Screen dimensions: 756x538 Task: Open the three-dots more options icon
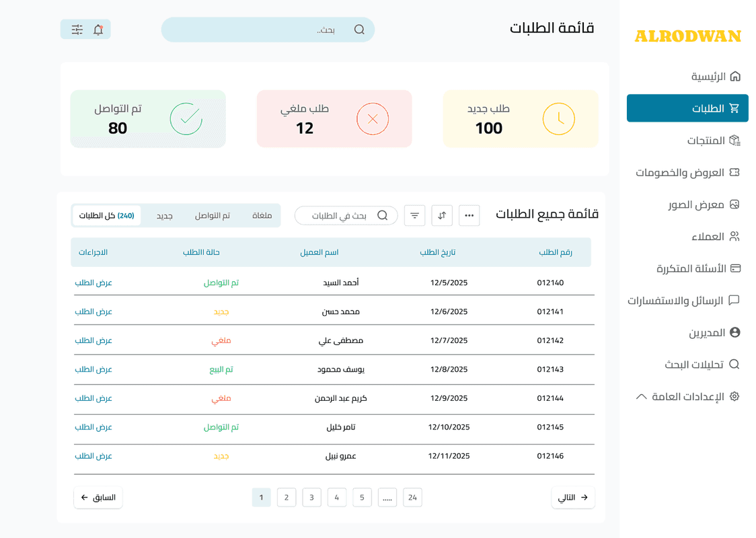(469, 215)
